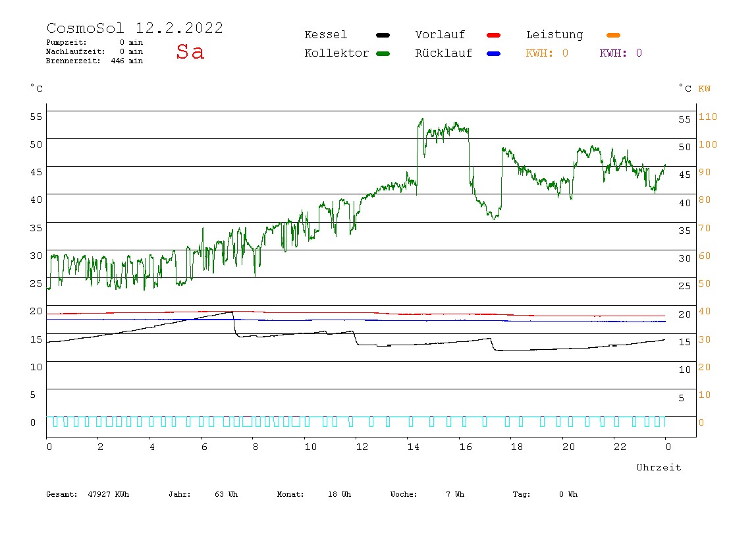This screenshot has width=756, height=535.
Task: Click the orange 100 KW axis tick
Action: 708,144
